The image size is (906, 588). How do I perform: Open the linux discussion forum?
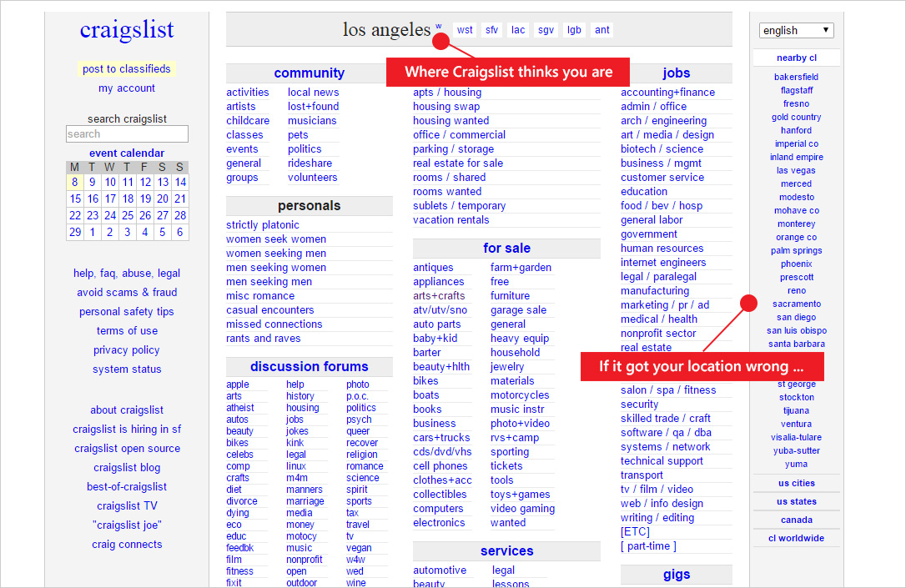tap(296, 466)
